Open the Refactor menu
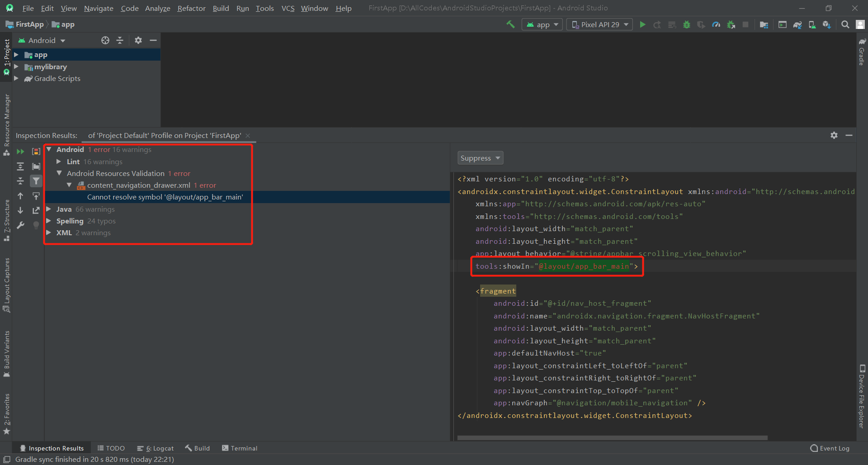The width and height of the screenshot is (868, 465). pyautogui.click(x=191, y=8)
